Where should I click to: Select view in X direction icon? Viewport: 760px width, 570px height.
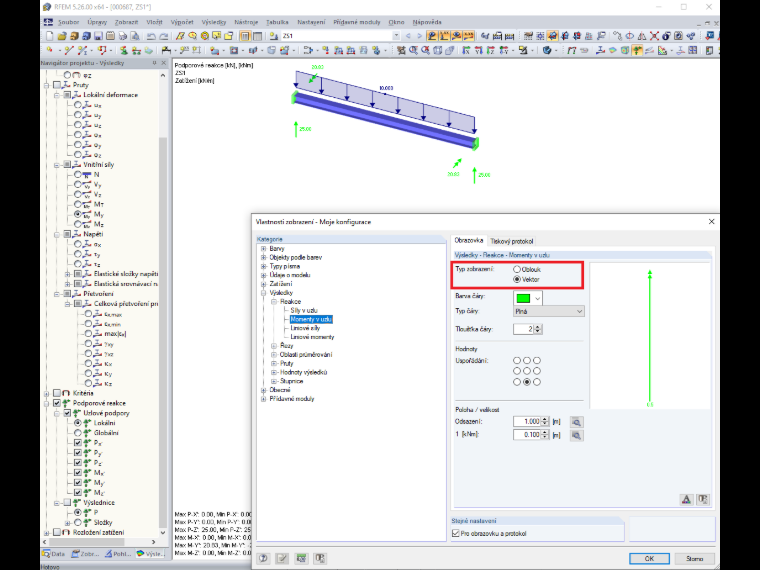(466, 50)
